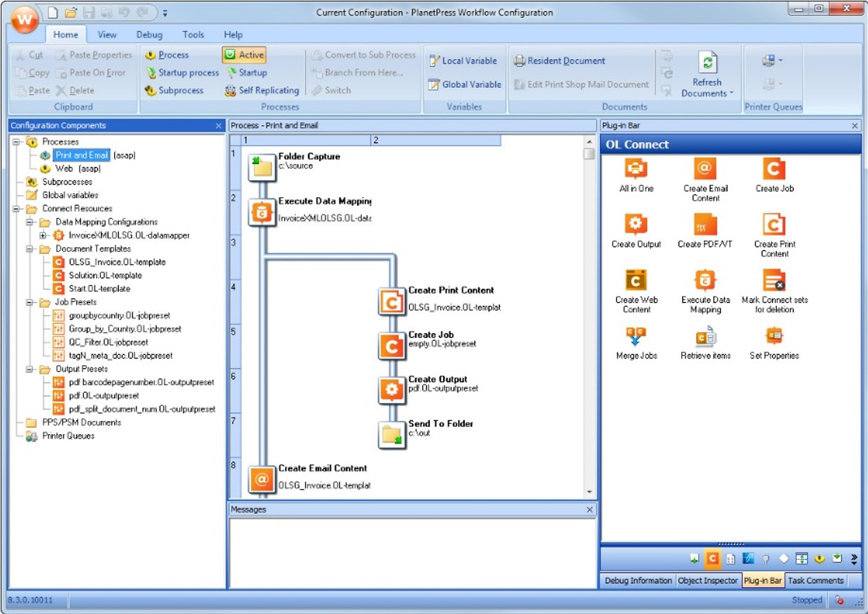Expand the InvoiceXMLOLSG.OL-datamapper node
Image resolution: width=868 pixels, height=614 pixels.
click(43, 235)
